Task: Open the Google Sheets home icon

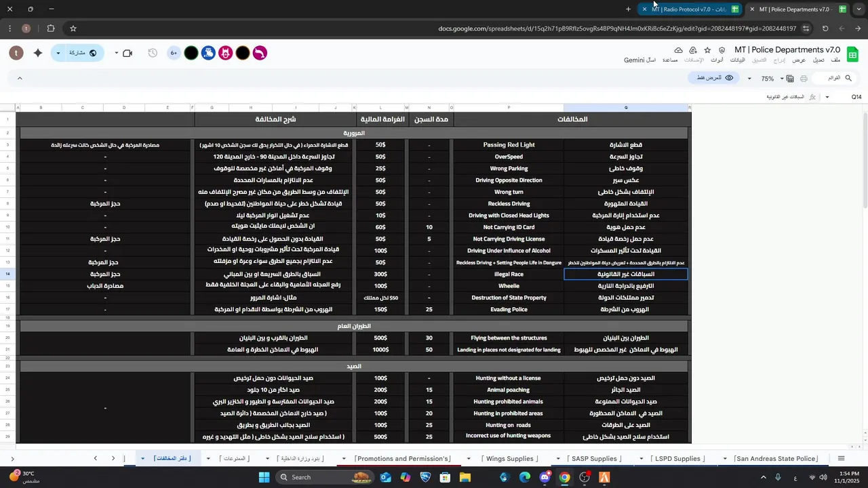Action: (853, 54)
